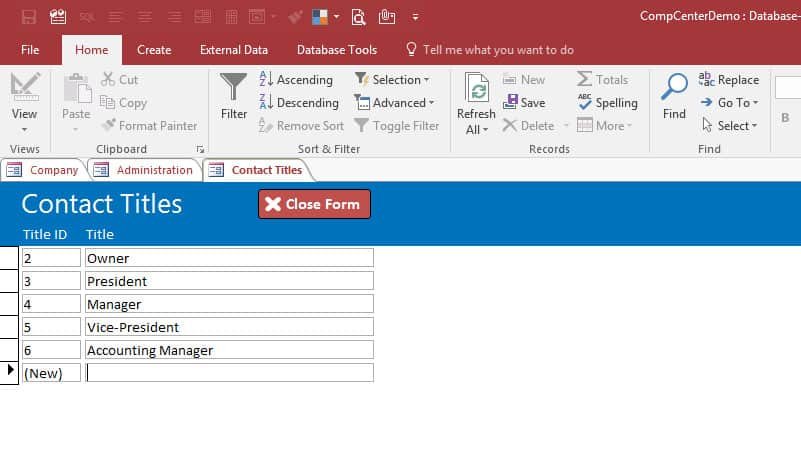Click Delete record button
Viewport: 801px width, 462px height.
[x=529, y=126]
